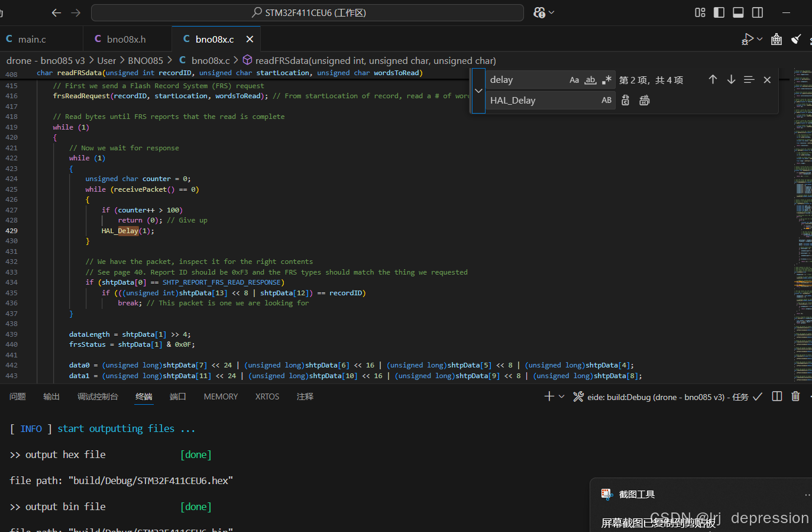Open the 问题 (Problems) panel tab
This screenshot has height=532, width=812.
tap(18, 396)
